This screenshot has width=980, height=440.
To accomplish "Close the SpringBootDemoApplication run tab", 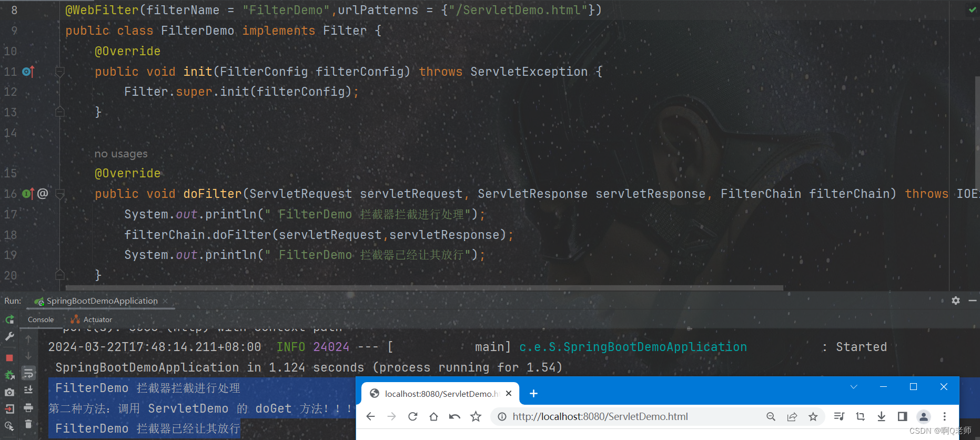I will [165, 301].
